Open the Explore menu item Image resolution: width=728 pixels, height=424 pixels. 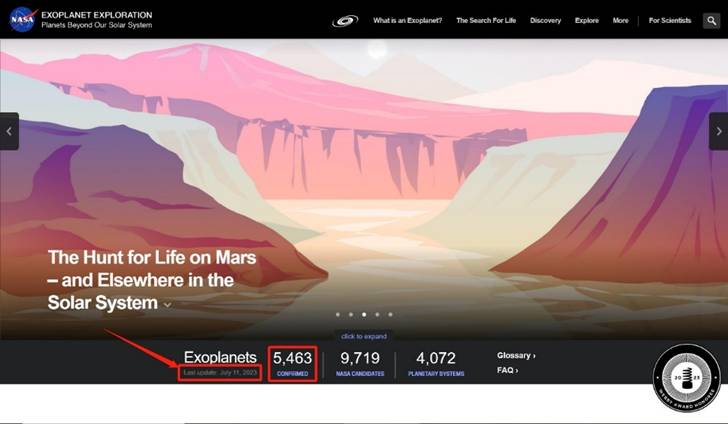click(586, 20)
